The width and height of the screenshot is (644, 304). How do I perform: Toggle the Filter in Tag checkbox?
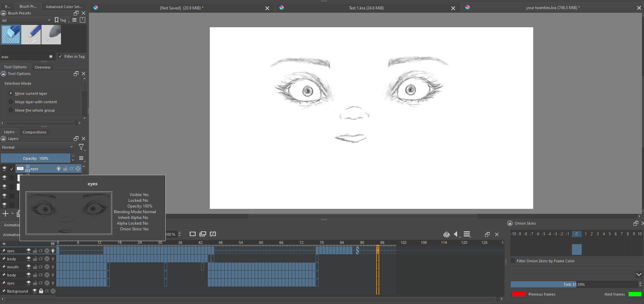pos(60,56)
